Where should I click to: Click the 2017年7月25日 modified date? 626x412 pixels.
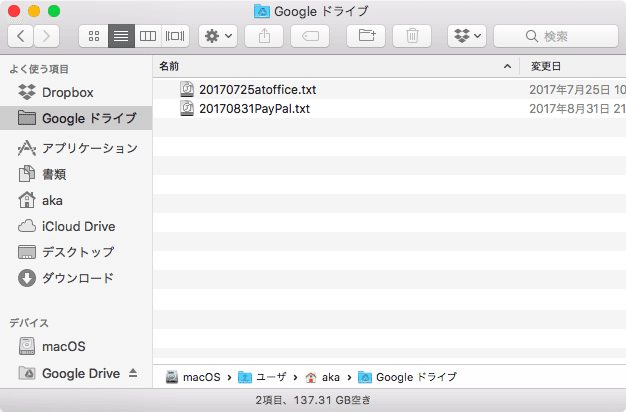(577, 89)
